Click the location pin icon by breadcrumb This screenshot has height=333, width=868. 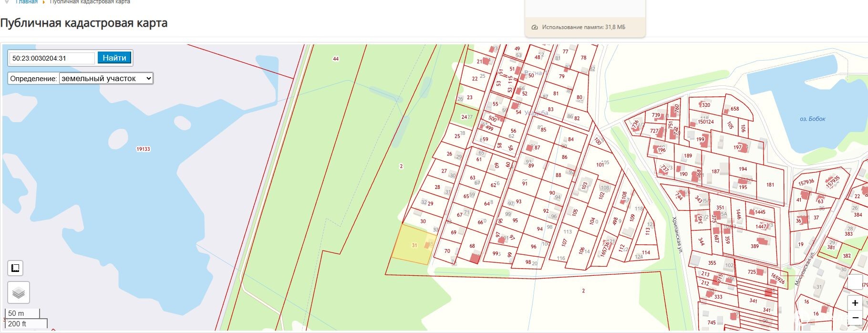(x=7, y=2)
